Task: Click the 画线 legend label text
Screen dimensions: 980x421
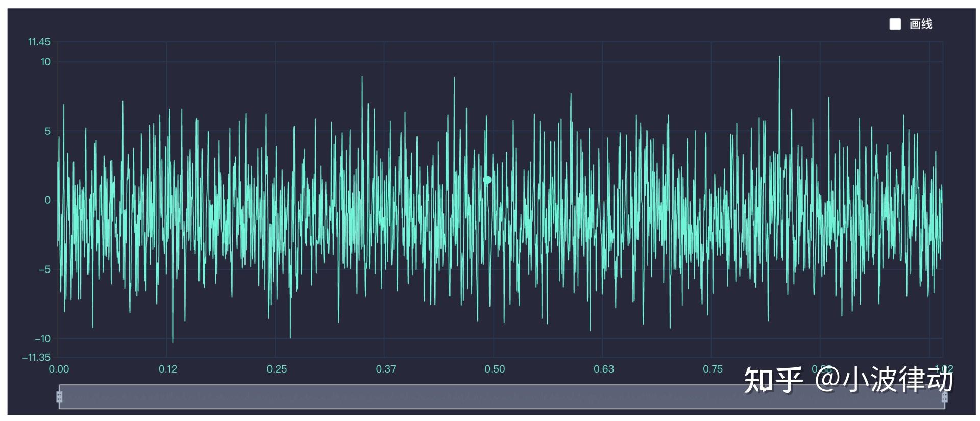Action: [921, 24]
